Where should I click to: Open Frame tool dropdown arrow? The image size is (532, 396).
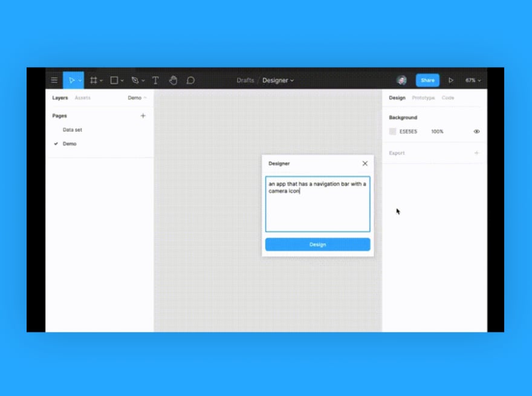tap(101, 81)
